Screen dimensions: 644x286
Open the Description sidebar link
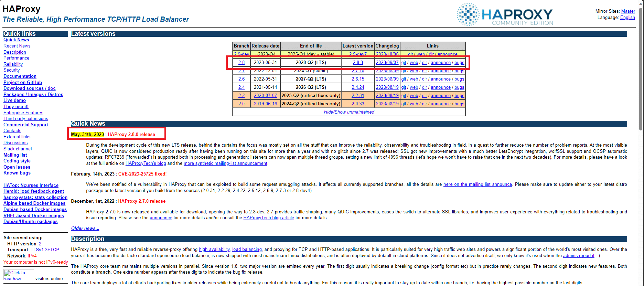(x=15, y=52)
